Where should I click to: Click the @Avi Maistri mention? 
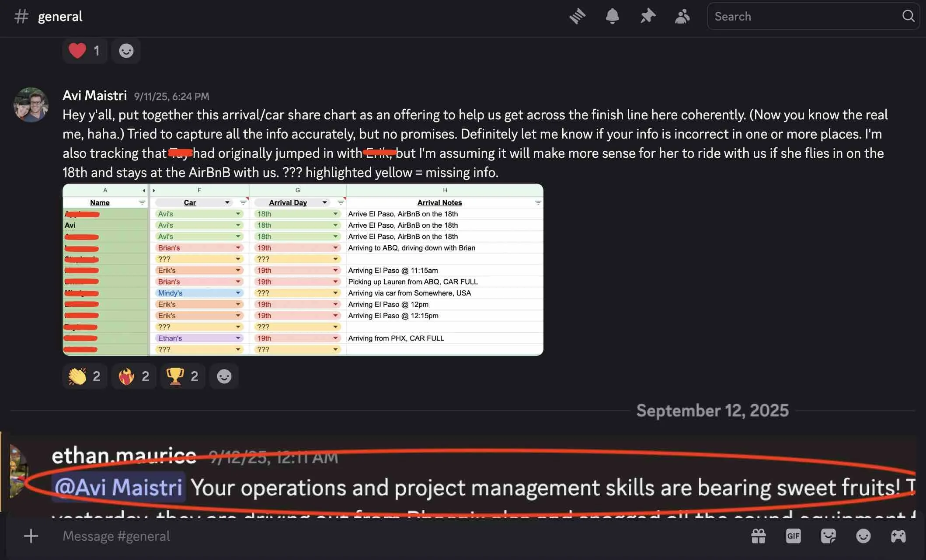click(x=118, y=487)
